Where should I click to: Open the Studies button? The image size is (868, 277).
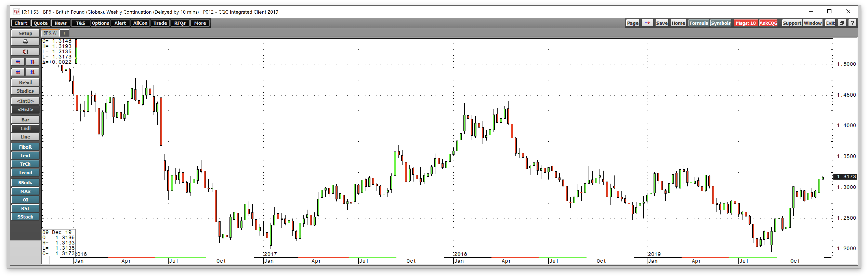(x=25, y=91)
